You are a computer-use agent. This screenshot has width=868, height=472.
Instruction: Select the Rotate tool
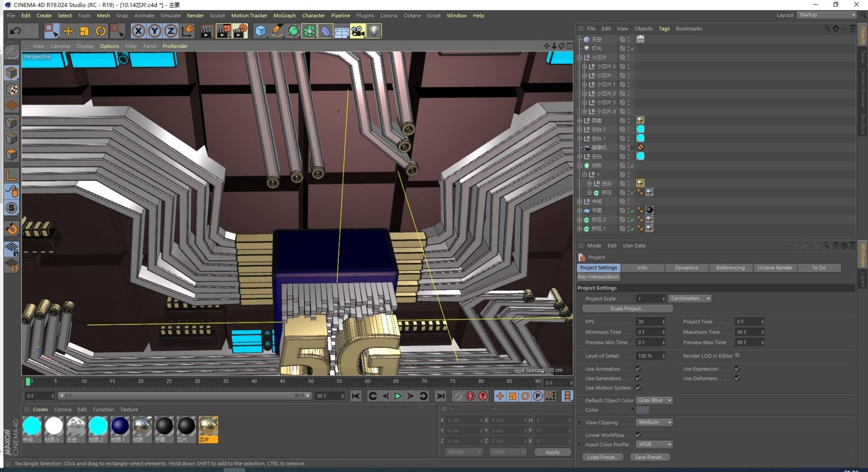(x=100, y=31)
